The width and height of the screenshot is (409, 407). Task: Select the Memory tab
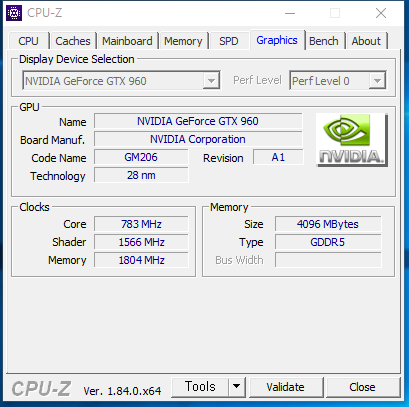(183, 41)
